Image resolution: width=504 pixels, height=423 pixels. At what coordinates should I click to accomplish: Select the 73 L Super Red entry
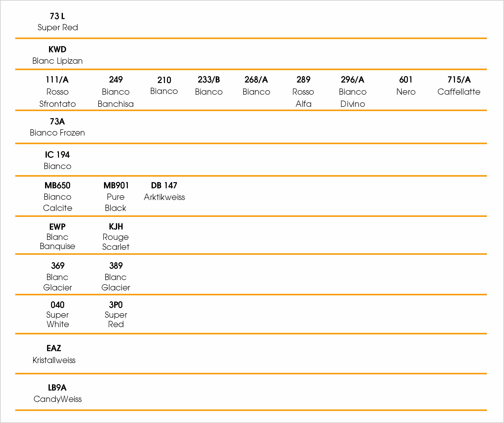[x=58, y=22]
